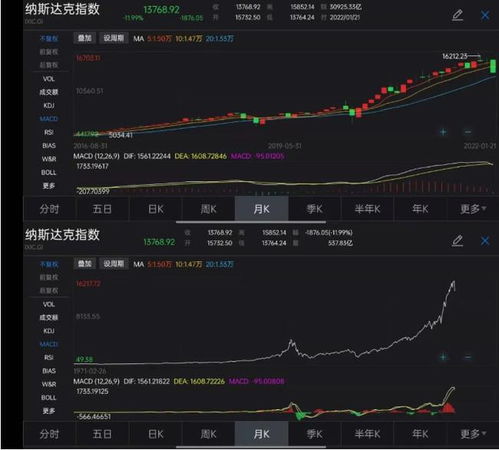499x450 pixels.
Task: Select 前复权 option in lower chart sidebar
Action: (49, 277)
